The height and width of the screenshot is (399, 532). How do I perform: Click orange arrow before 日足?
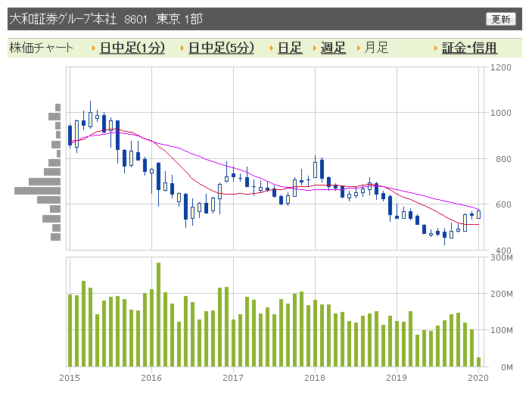pos(272,48)
